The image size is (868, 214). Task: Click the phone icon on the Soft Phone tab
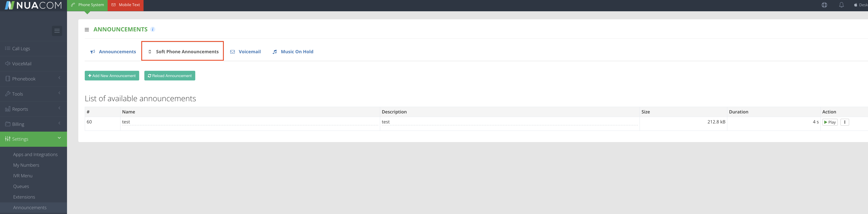(150, 52)
